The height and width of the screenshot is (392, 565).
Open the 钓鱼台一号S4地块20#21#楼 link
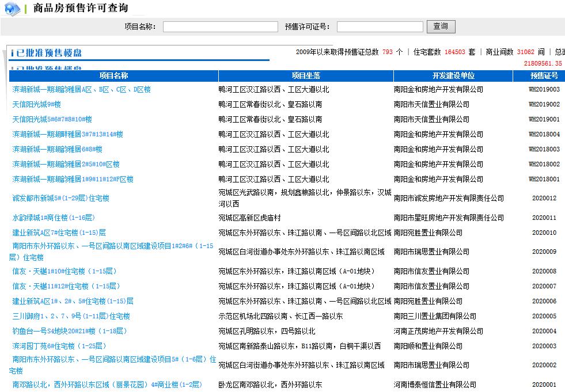click(x=70, y=331)
